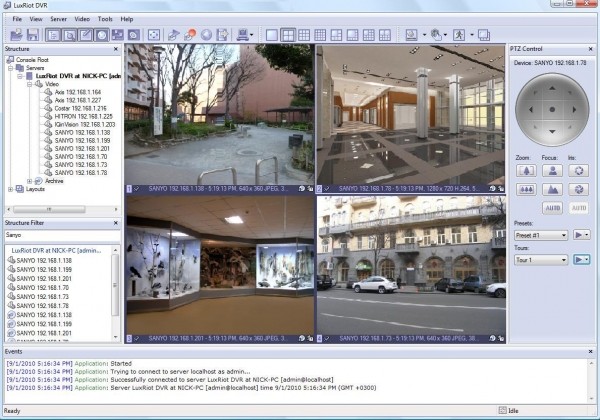The width and height of the screenshot is (600, 420).
Task: Expand the Layouts tree node
Action: (x=11, y=188)
